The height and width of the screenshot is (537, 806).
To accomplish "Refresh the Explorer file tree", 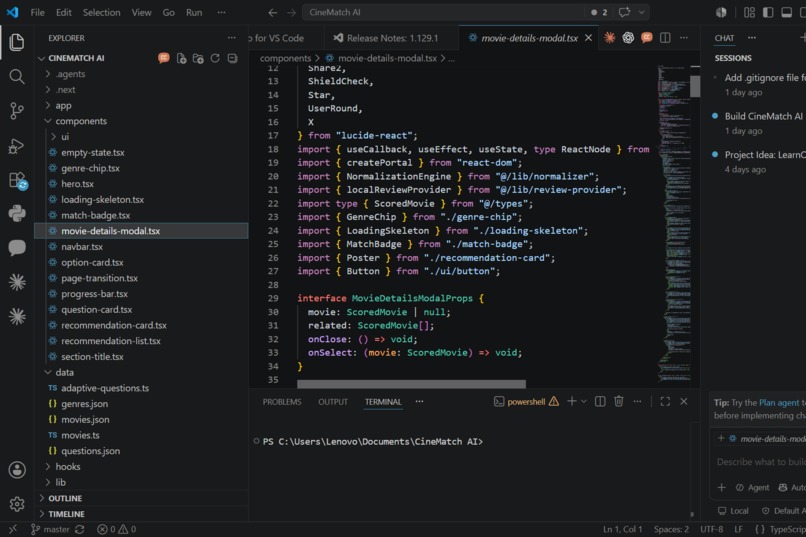I will (x=215, y=59).
